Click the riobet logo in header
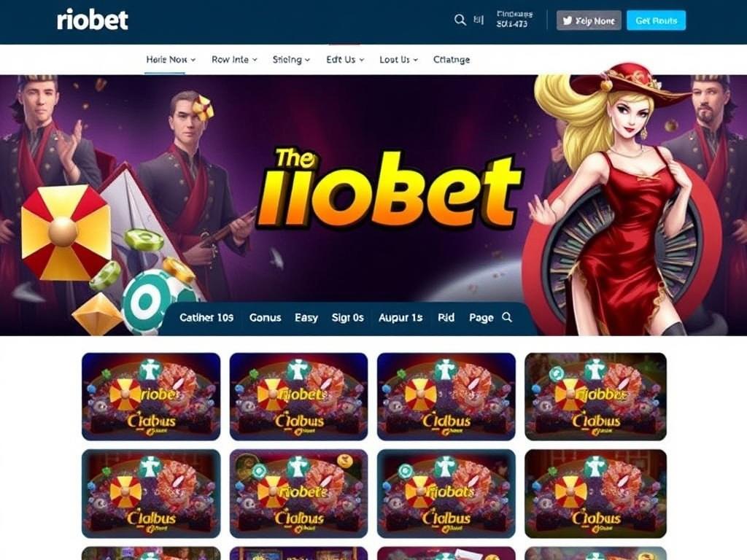The image size is (747, 560). 93,20
